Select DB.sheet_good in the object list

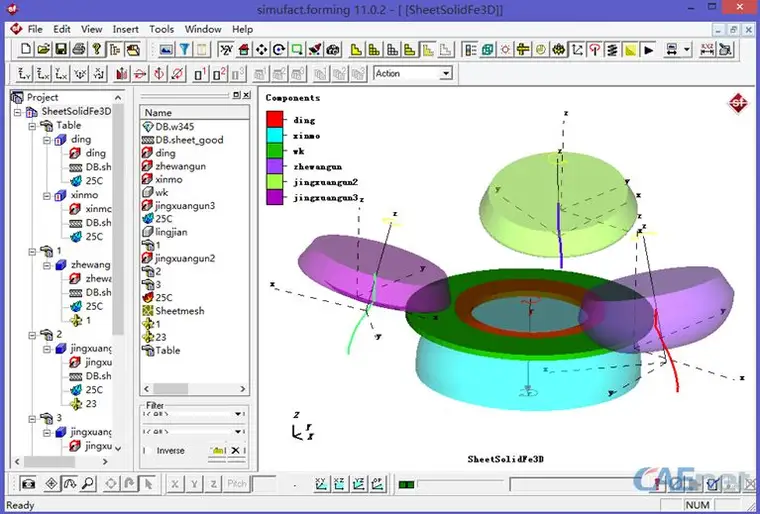coord(189,140)
